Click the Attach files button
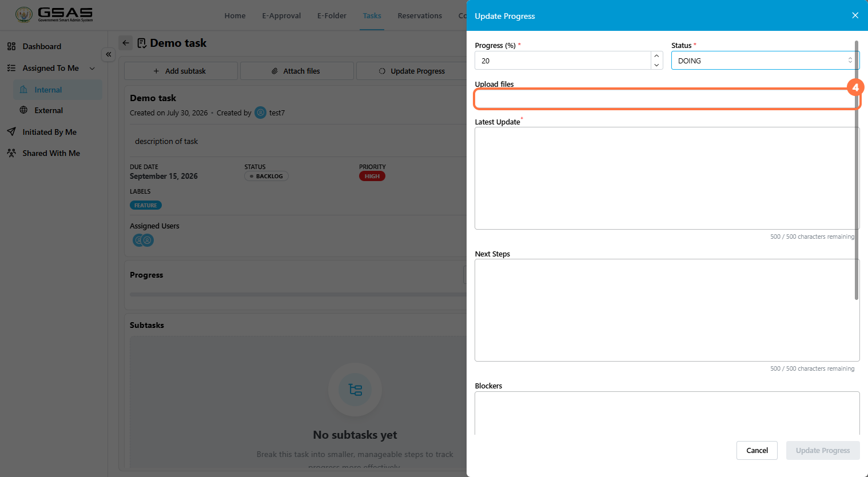The height and width of the screenshot is (477, 868). tap(297, 71)
